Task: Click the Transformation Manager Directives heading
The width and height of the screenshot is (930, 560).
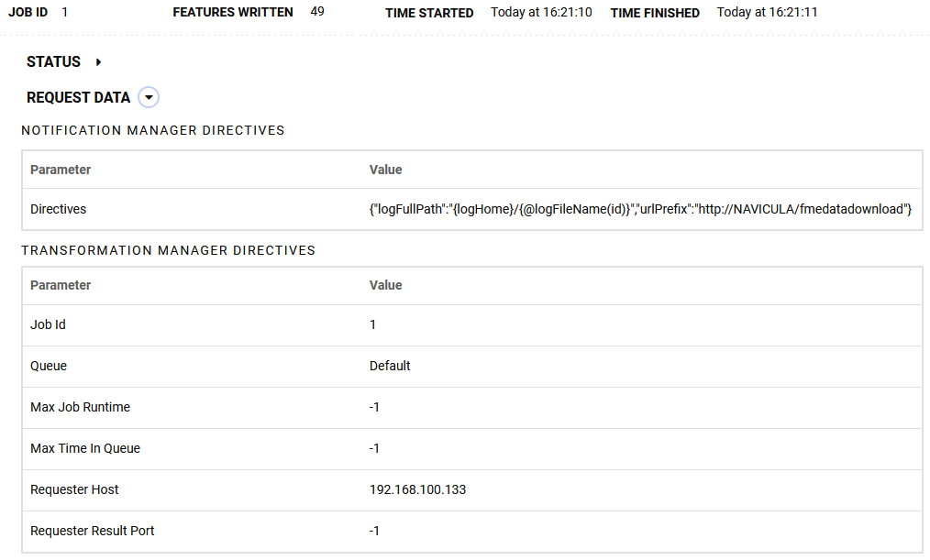Action: point(169,250)
